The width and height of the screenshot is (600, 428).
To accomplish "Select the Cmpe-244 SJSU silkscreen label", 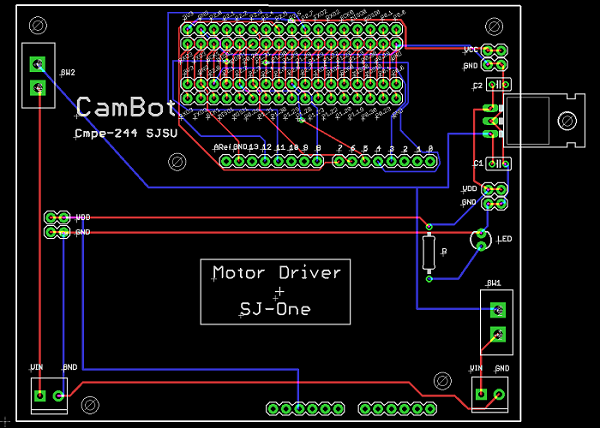I will (126, 133).
